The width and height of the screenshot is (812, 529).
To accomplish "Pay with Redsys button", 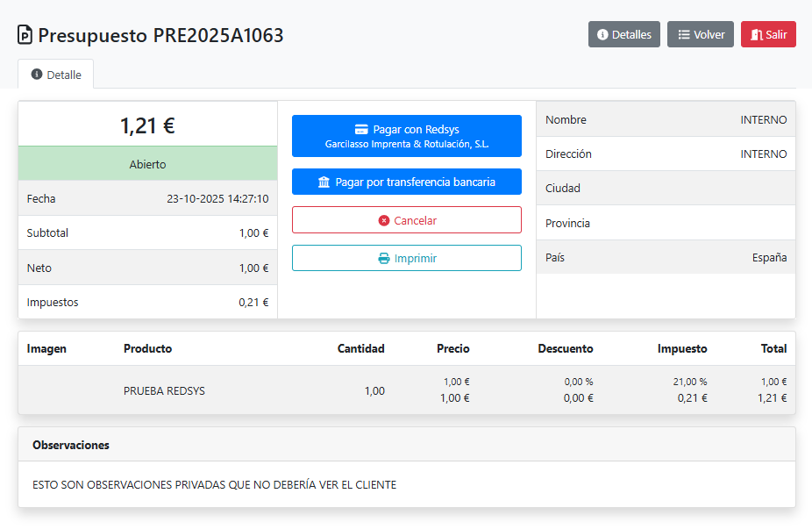I will point(407,136).
